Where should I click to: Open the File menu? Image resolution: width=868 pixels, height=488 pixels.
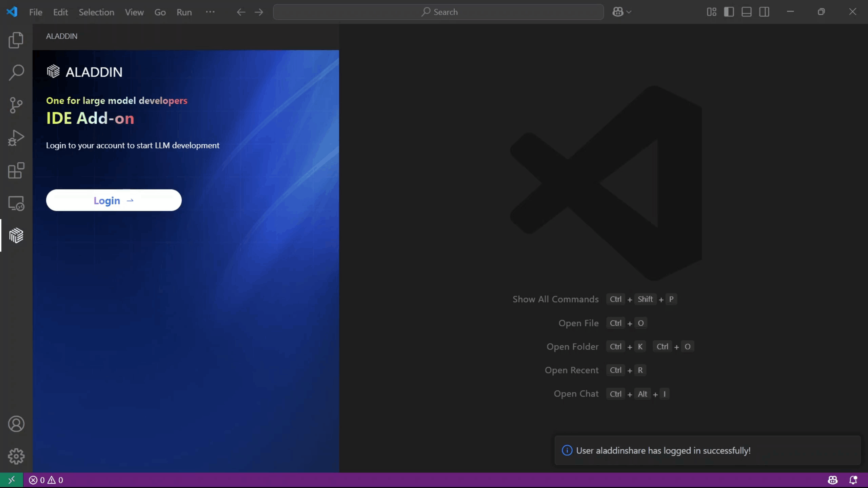coord(36,12)
